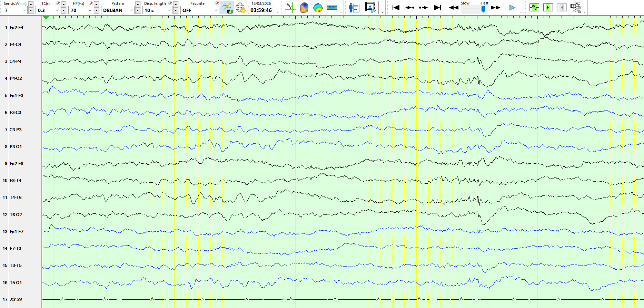Open the 3D head voltage map
The height and width of the screenshot is (308, 644).
pyautogui.click(x=304, y=8)
